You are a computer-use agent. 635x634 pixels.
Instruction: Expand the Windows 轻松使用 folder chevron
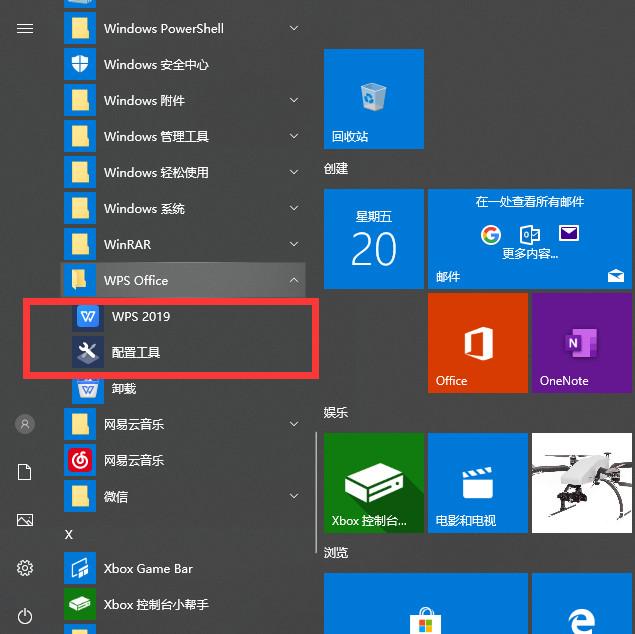[x=294, y=172]
